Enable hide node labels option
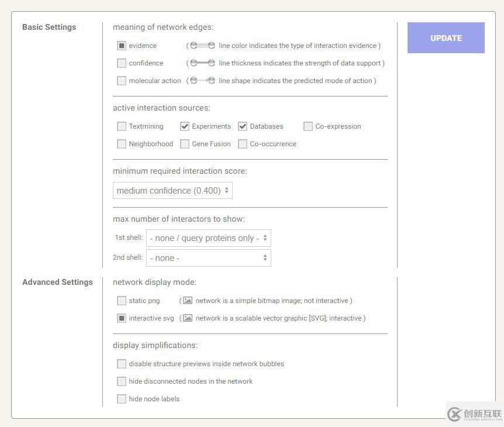The image size is (504, 427). pyautogui.click(x=122, y=399)
